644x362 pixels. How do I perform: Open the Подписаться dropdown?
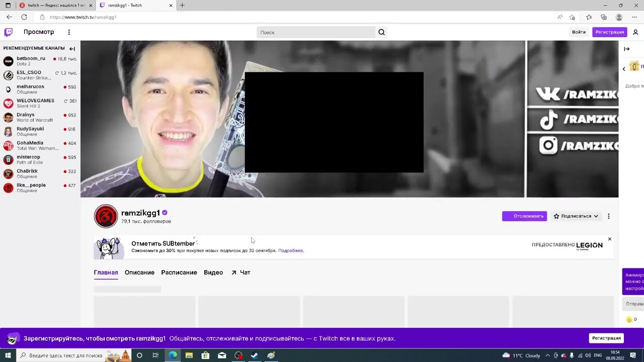pyautogui.click(x=576, y=216)
